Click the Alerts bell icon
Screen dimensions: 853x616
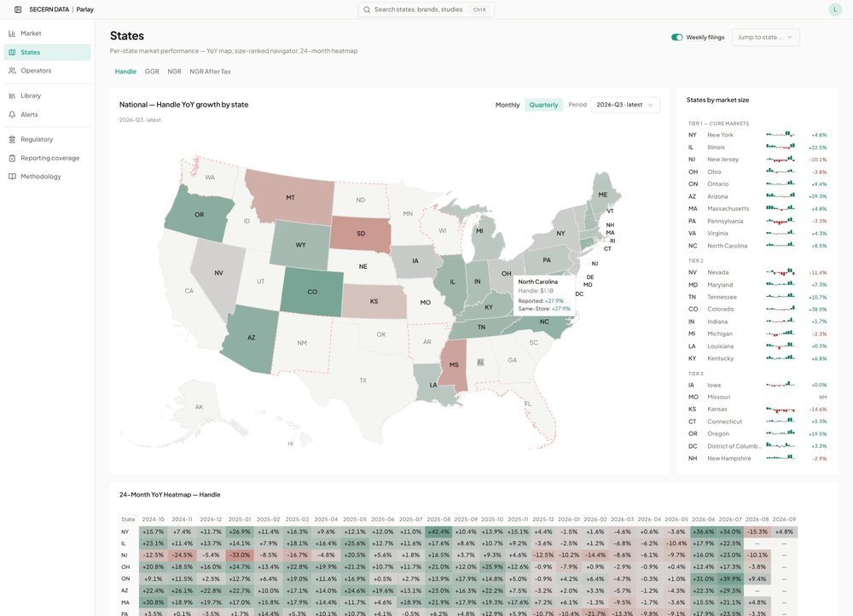point(12,115)
